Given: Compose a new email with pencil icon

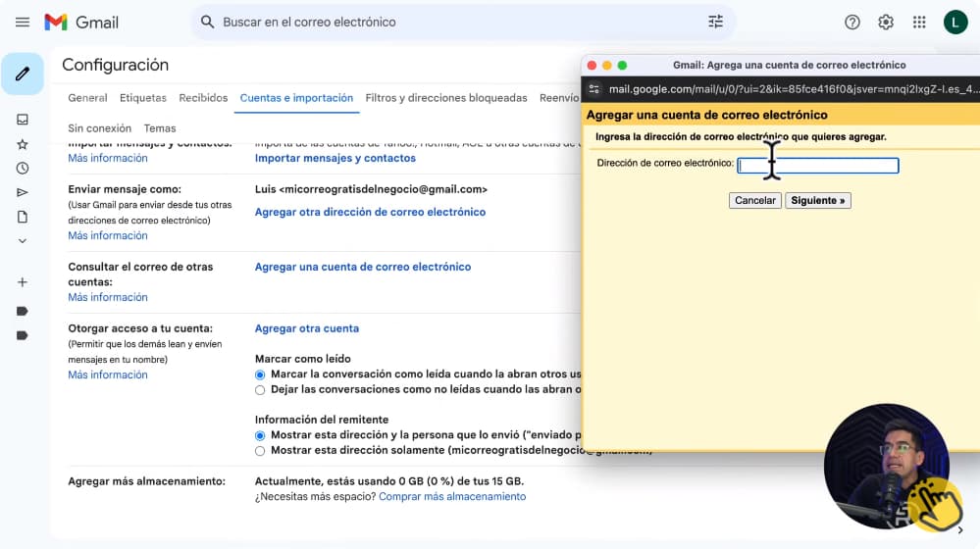Looking at the screenshot, I should tap(23, 74).
